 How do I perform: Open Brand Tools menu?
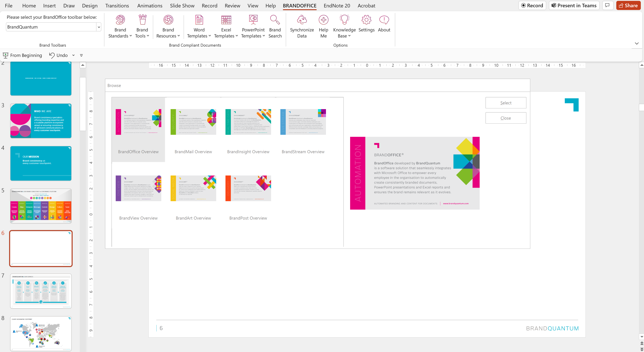(x=142, y=27)
